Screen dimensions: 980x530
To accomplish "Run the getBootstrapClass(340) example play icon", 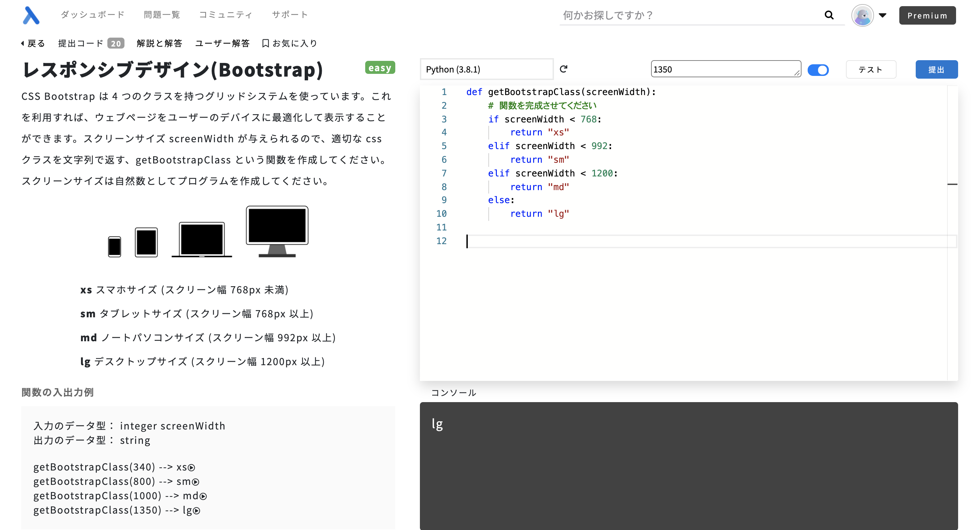I will point(191,468).
